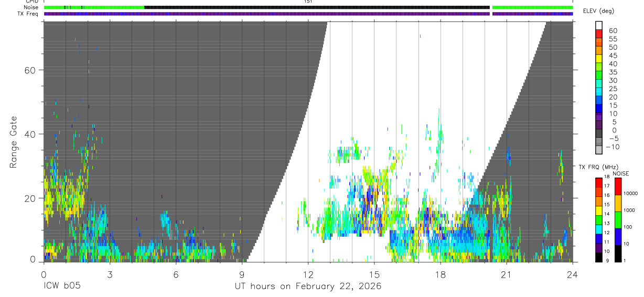This screenshot has height=297, width=644.
Task: Click the 55 label on ELEV colorbar
Action: click(x=613, y=39)
